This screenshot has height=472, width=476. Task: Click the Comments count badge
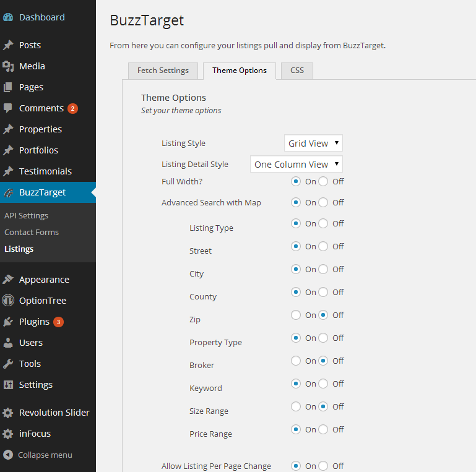(x=72, y=108)
